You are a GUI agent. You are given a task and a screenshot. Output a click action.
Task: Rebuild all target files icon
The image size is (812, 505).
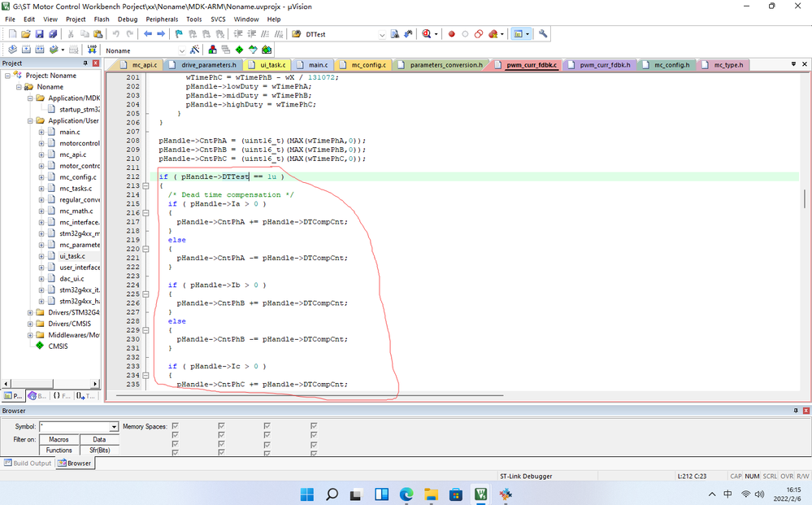[x=39, y=50]
